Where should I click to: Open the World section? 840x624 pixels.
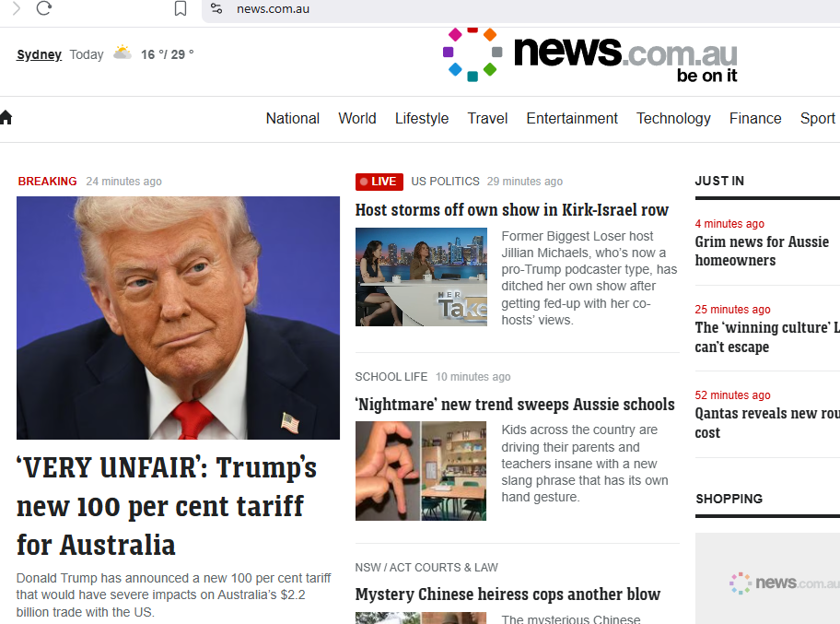pyautogui.click(x=357, y=118)
